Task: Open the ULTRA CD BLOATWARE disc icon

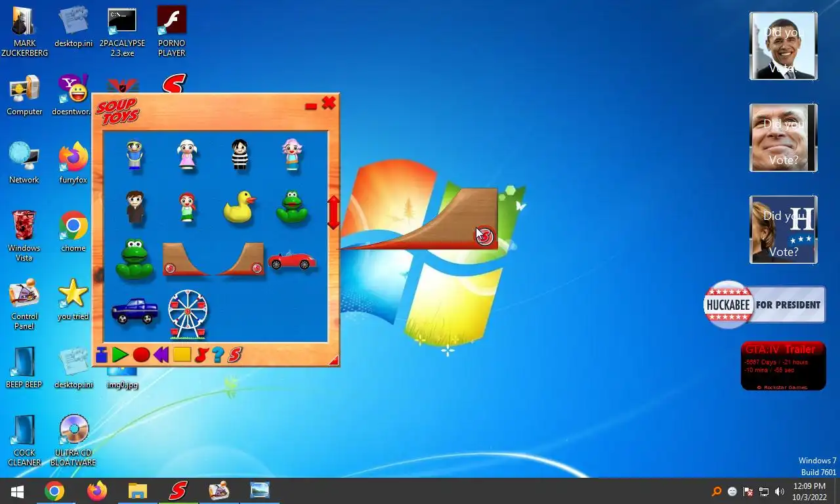Action: pos(73,441)
